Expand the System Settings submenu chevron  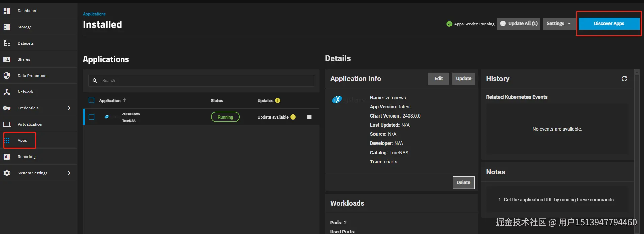pyautogui.click(x=69, y=173)
